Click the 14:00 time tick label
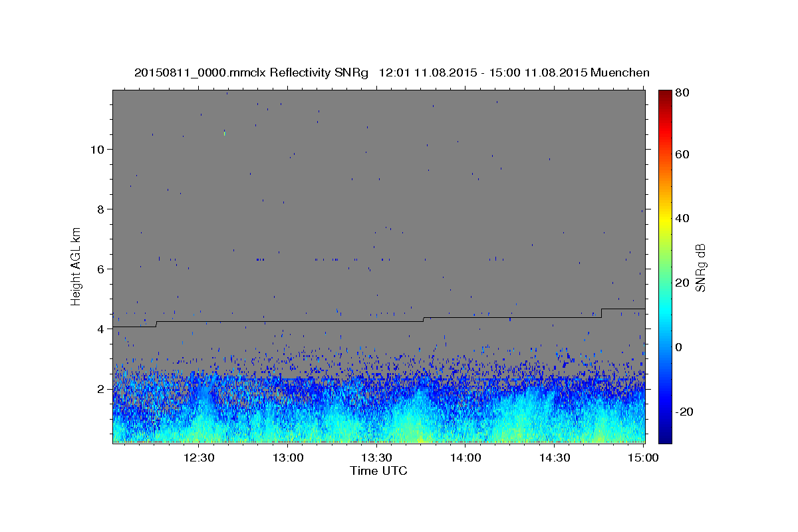Viewport: 798px width, 532px height. [x=465, y=458]
